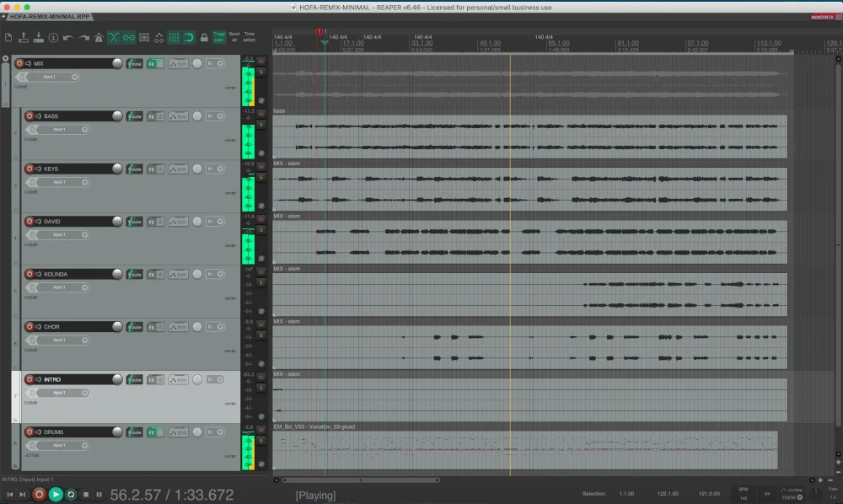Viewport: 843px width, 504px height.
Task: Solo the BASS track
Action: point(261,125)
